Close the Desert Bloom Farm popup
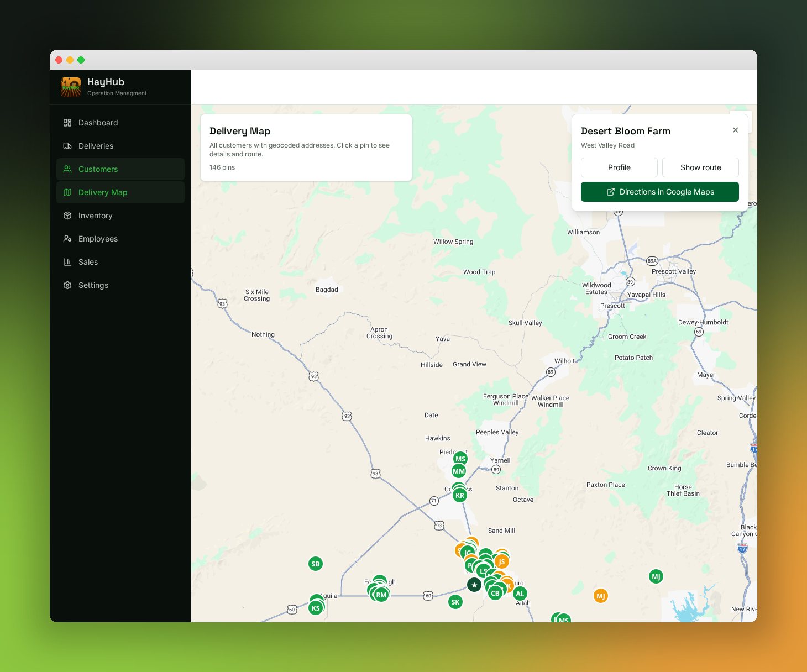 (735, 130)
